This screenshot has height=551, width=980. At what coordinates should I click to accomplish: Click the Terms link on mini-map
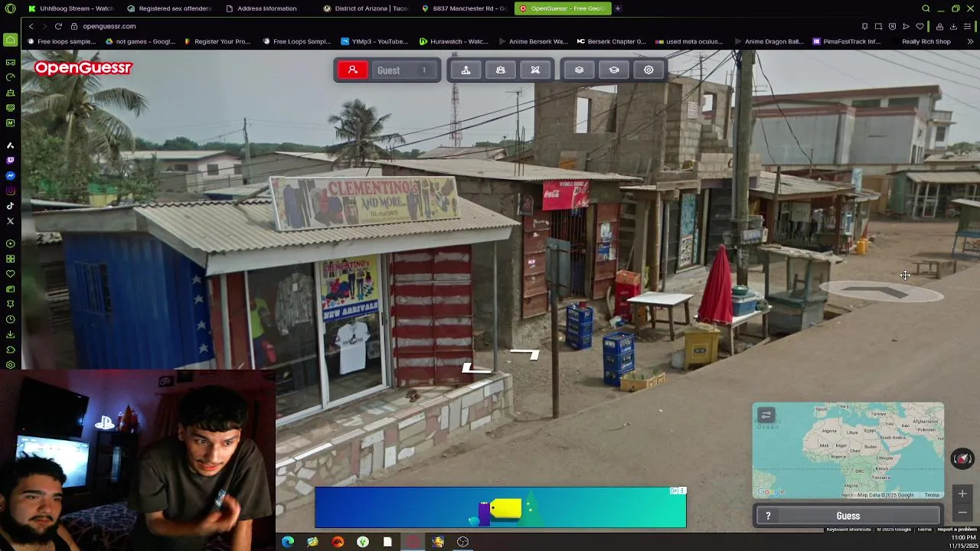tap(932, 495)
